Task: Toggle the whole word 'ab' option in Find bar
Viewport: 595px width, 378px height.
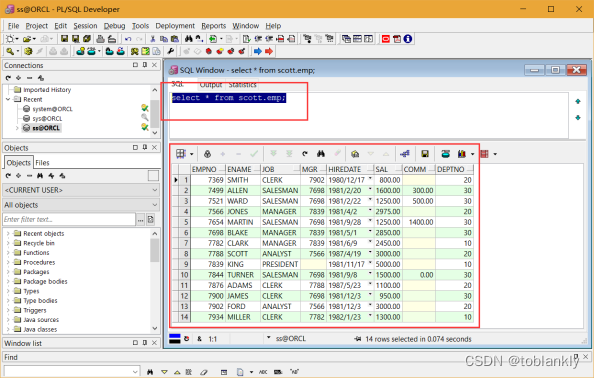Action: click(x=294, y=372)
